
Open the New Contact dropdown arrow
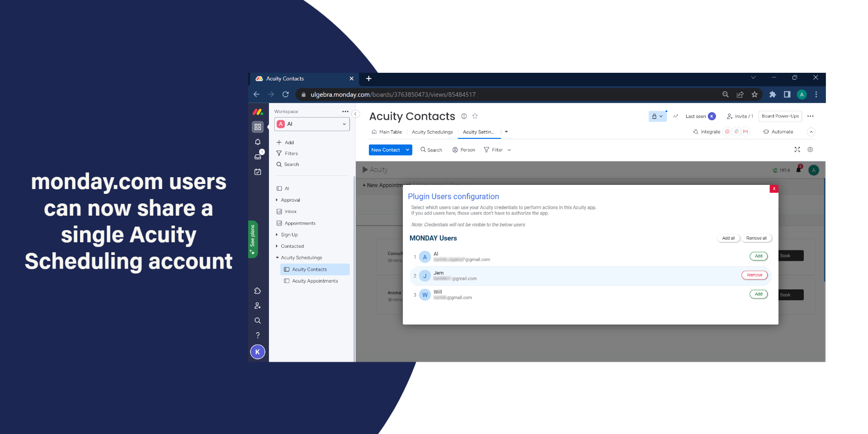tap(407, 150)
